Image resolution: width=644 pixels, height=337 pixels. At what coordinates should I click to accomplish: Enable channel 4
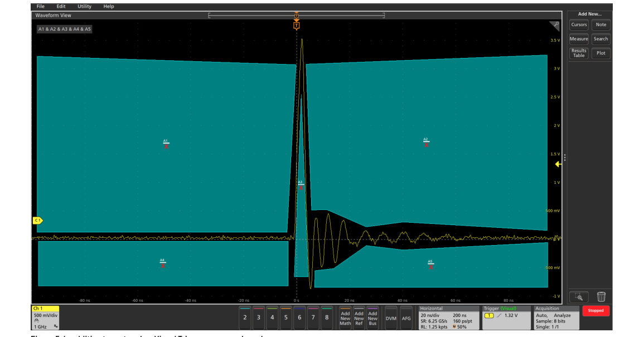(272, 317)
